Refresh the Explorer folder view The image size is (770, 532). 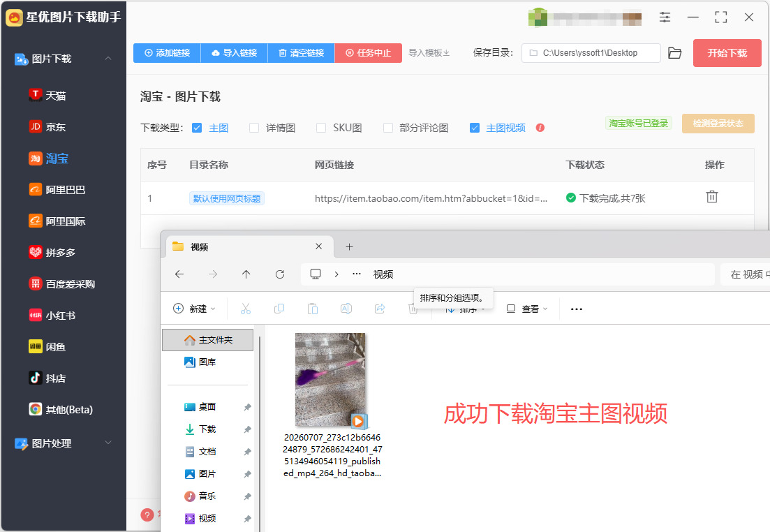click(280, 274)
